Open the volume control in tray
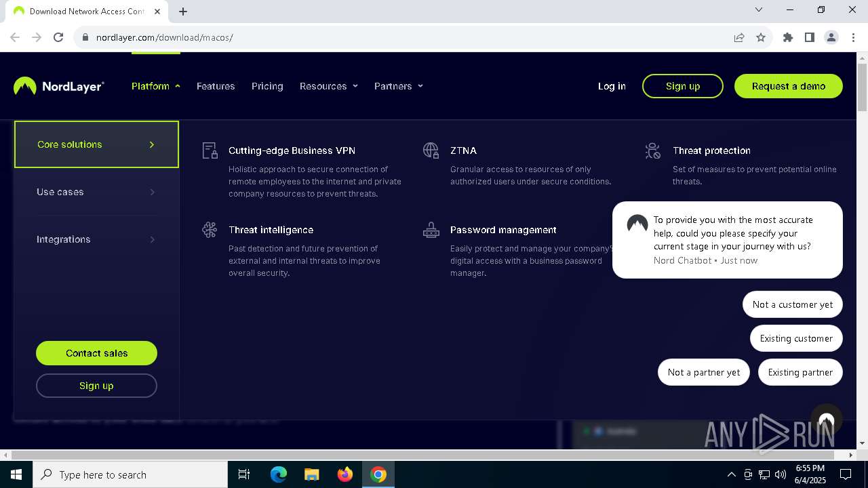Screen dimensions: 868x488 click(x=781, y=474)
